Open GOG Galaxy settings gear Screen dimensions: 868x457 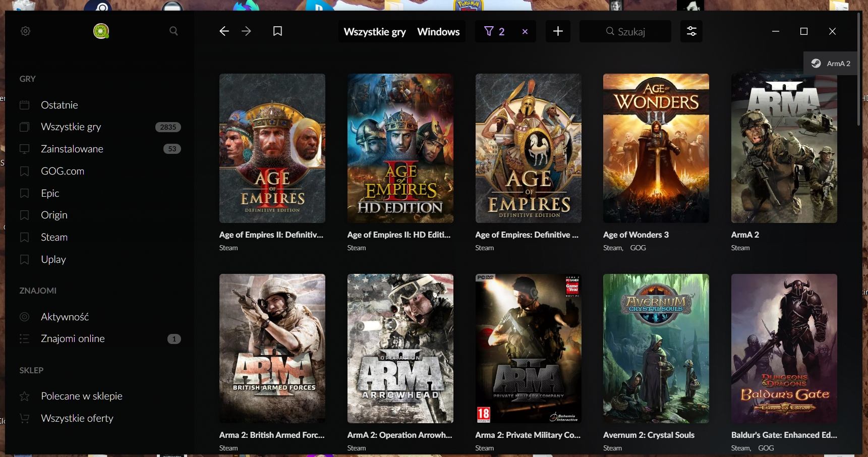click(x=26, y=31)
